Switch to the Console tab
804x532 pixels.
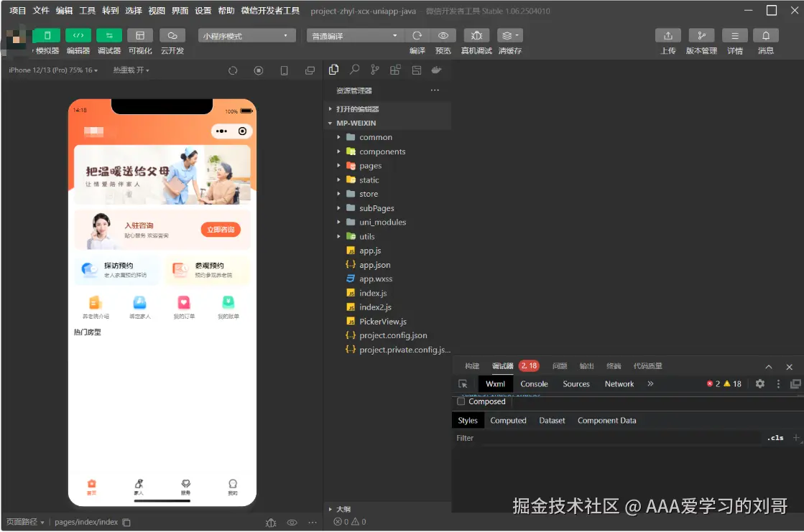click(534, 384)
